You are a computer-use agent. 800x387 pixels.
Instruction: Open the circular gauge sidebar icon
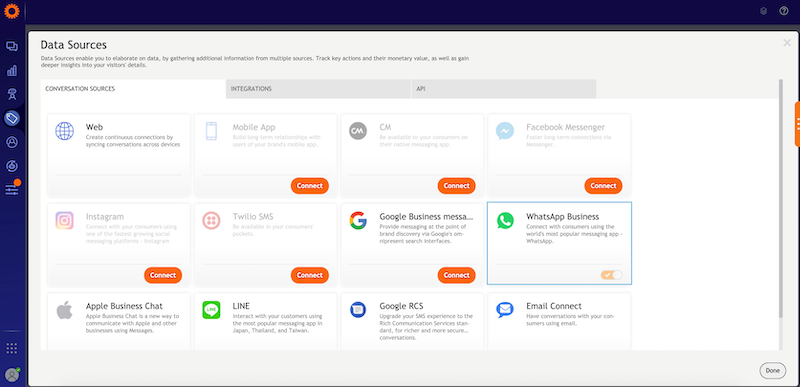tap(12, 166)
